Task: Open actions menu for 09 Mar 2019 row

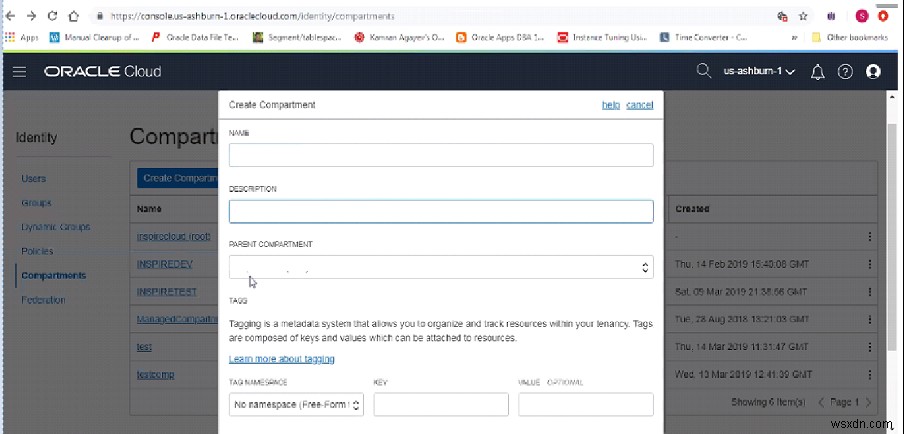Action: 869,292
